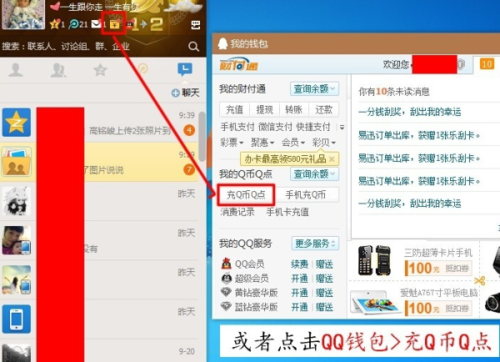This screenshot has height=362, width=500.
Task: Open the friends album folder conversation
Action: click(100, 162)
